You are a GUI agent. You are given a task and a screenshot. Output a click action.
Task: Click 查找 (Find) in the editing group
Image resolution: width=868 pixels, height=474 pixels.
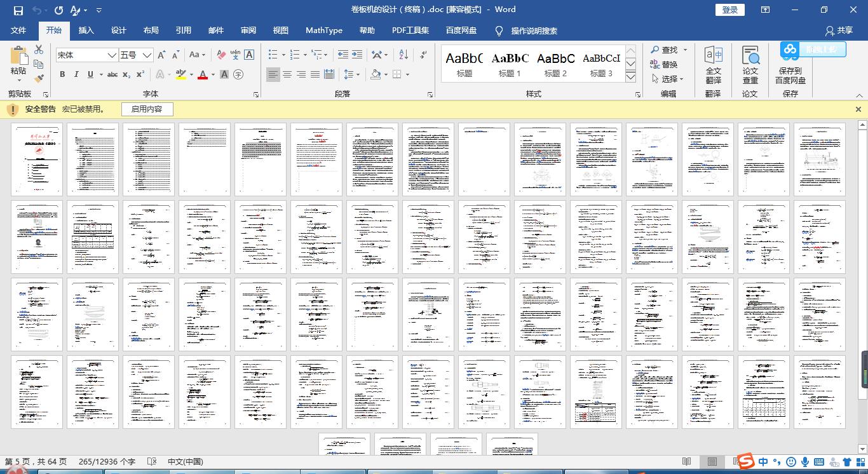pyautogui.click(x=663, y=50)
